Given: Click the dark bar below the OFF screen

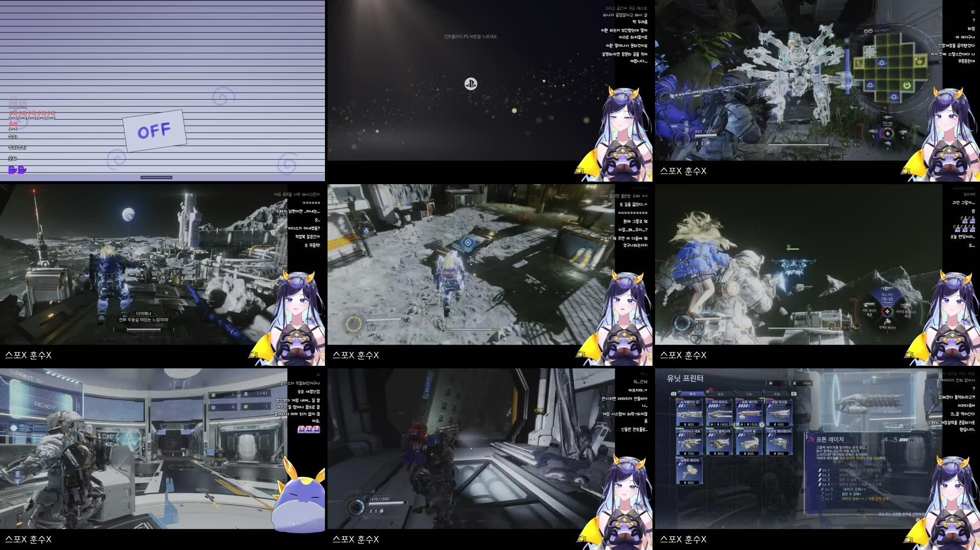Looking at the screenshot, I should (x=157, y=178).
